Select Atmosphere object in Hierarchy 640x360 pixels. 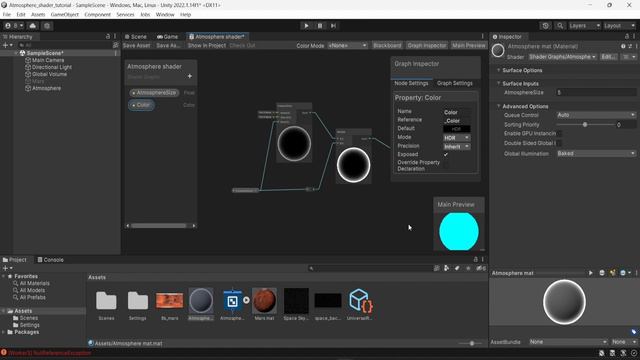[x=46, y=88]
